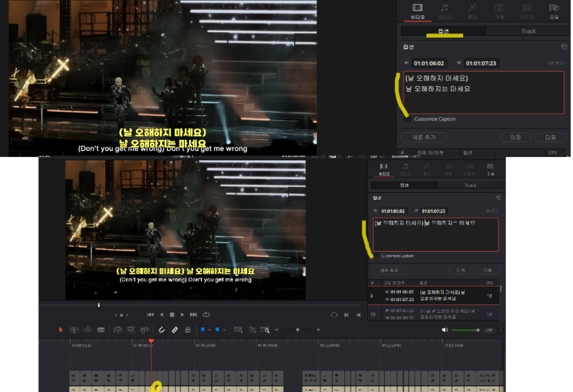Open the magic-wand effects tab in upper panel
Screen dimensions: 573x392
(x=472, y=12)
